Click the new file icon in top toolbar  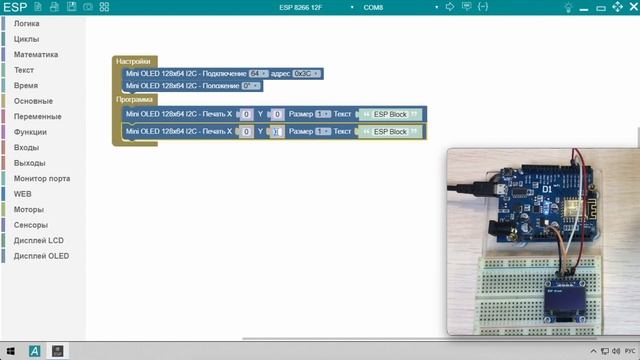click(38, 7)
